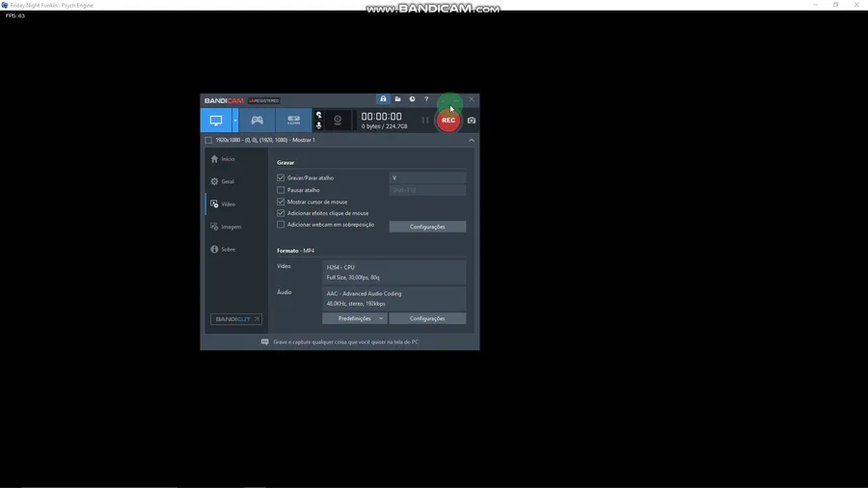
Task: Click AAC - Advanced Audio Coding text
Action: tap(364, 294)
